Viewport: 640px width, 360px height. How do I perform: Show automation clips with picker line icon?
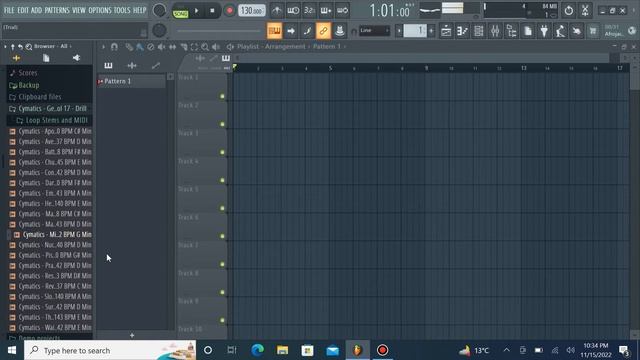pyautogui.click(x=156, y=65)
